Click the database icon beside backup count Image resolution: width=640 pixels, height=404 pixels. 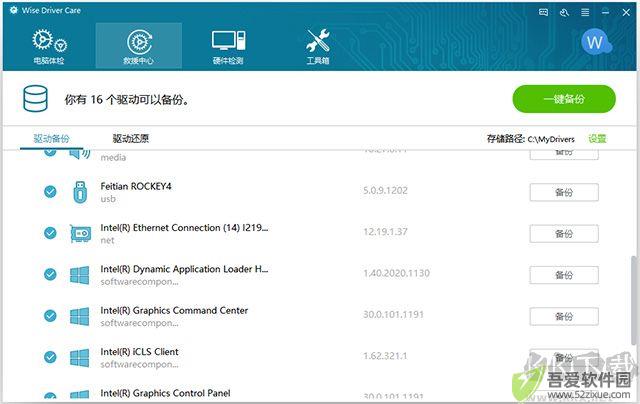tap(35, 99)
